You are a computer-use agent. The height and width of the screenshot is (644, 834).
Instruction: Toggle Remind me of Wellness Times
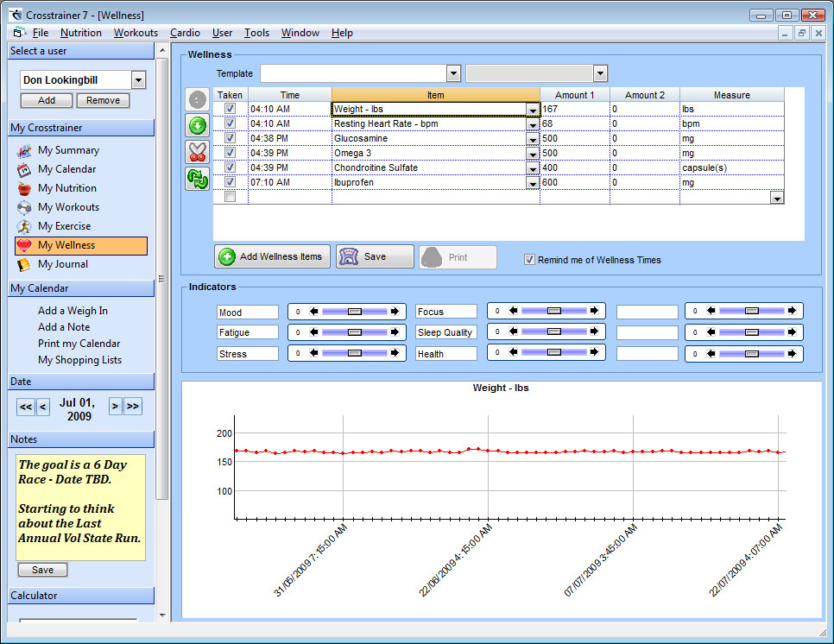[x=530, y=260]
